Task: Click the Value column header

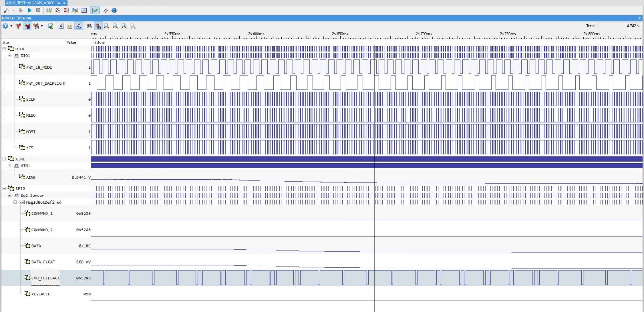Action: point(78,42)
